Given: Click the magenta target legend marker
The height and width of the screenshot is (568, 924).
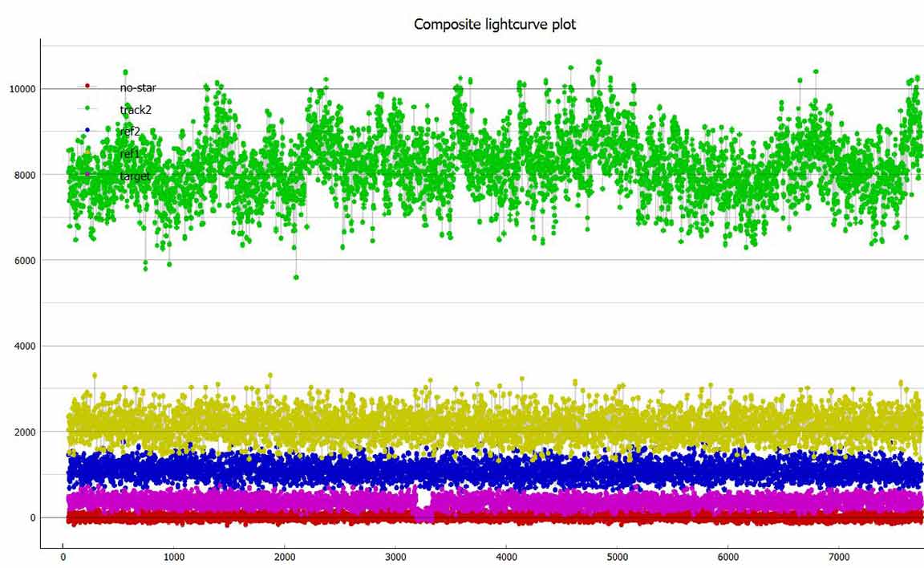Looking at the screenshot, I should click(87, 174).
